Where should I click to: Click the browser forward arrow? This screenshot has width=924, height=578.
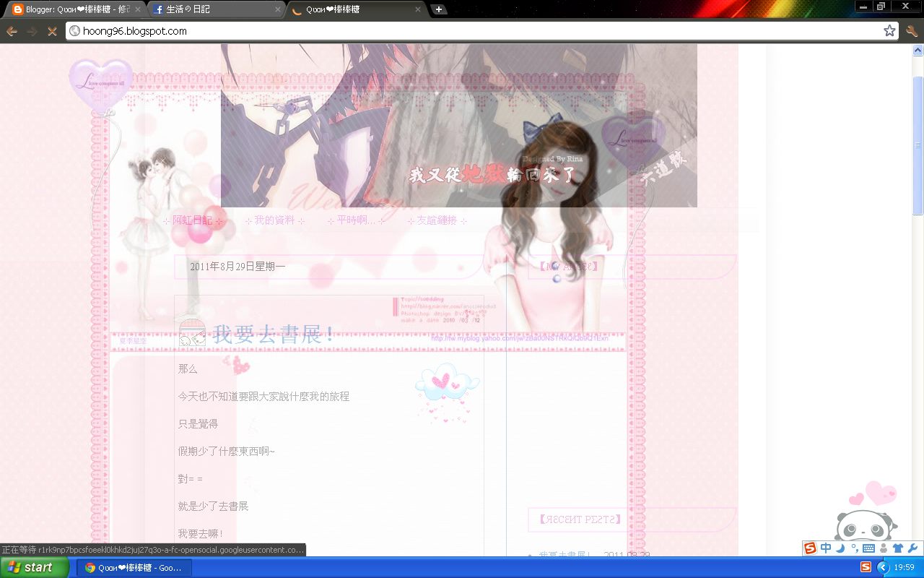click(x=32, y=31)
